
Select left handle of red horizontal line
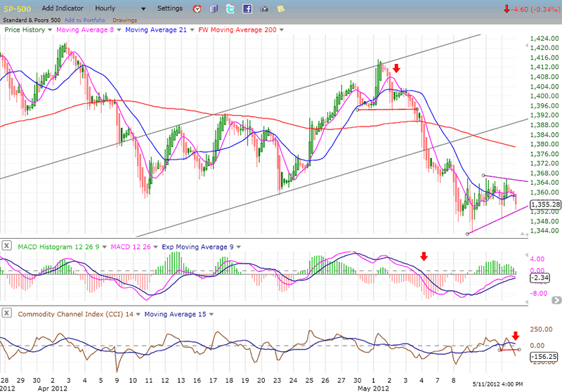358,110
